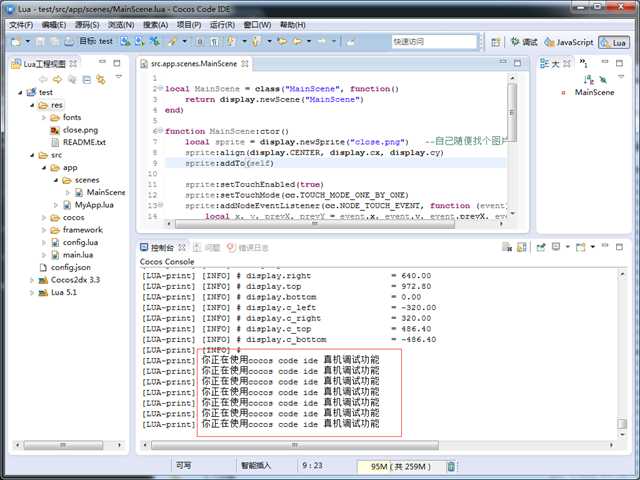Minimize the outline panel
640x480 pixels.
[605, 62]
